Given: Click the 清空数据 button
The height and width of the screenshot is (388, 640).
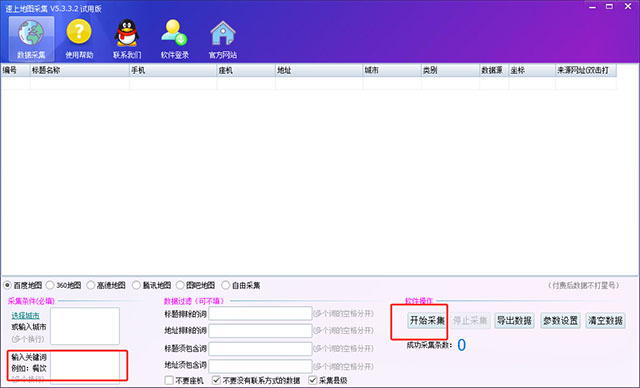Looking at the screenshot, I should [x=605, y=321].
